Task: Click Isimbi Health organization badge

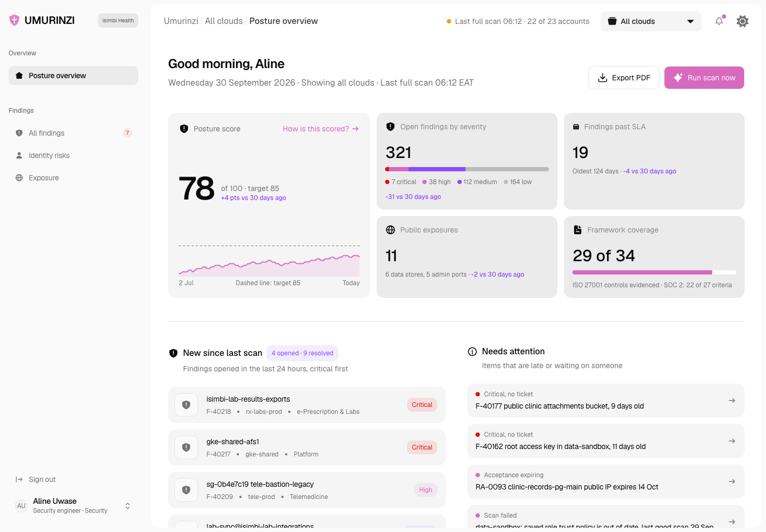Action: 118,20
